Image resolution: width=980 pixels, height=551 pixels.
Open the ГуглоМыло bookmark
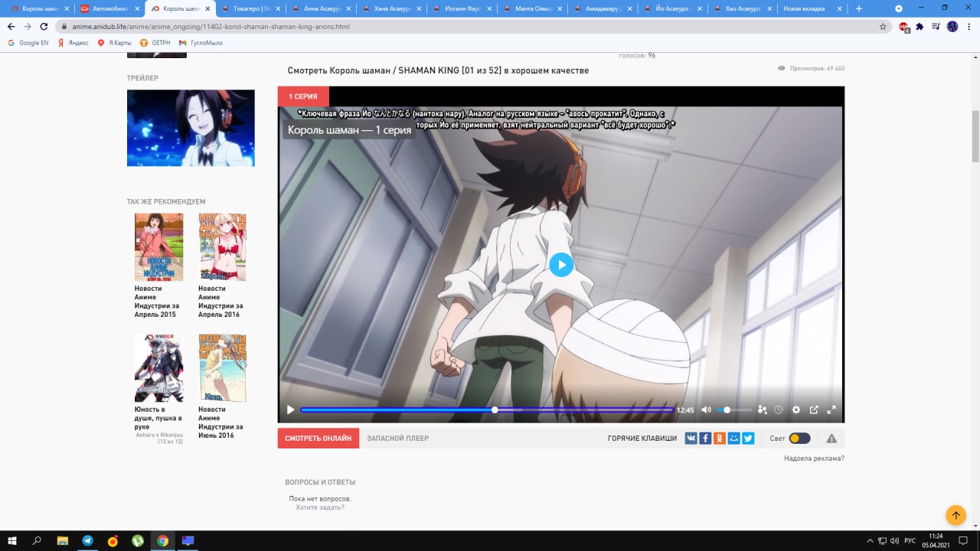click(201, 43)
